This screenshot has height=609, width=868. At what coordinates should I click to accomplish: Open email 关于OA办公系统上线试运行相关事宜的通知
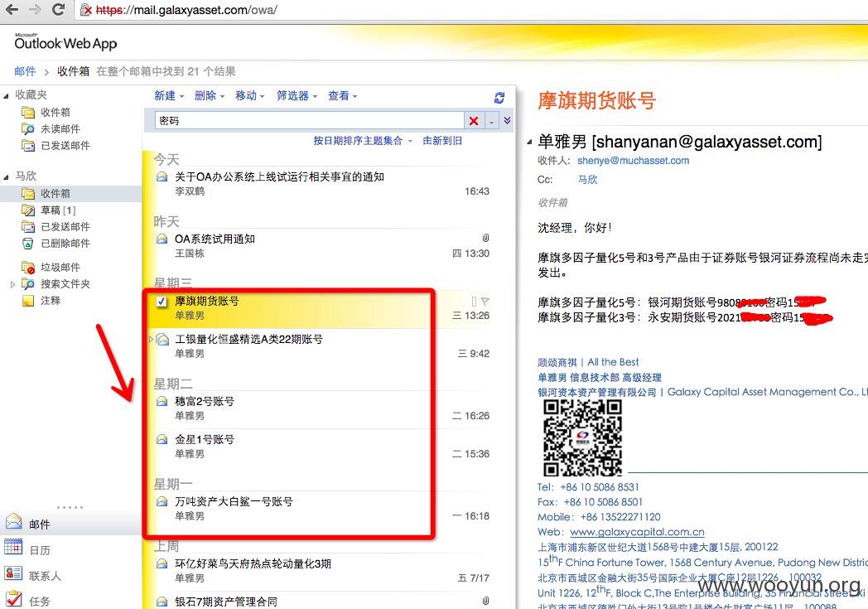click(321, 184)
